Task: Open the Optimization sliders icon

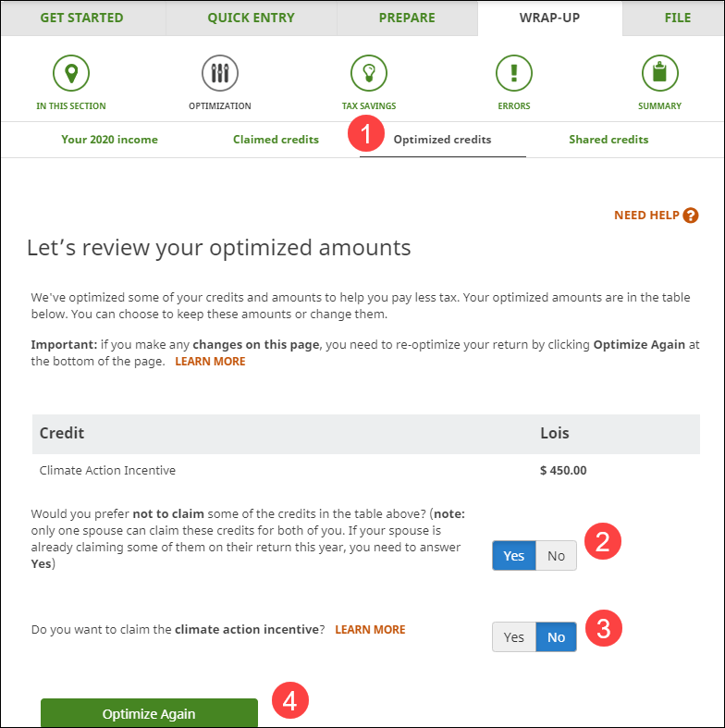Action: [219, 73]
